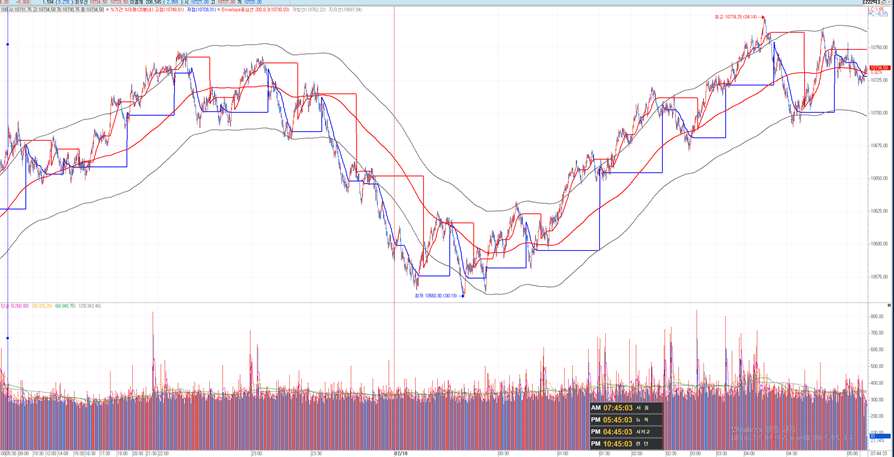Click the PM 05:45:03 뉴욕 clock row
The height and width of the screenshot is (457, 894).
tap(627, 420)
